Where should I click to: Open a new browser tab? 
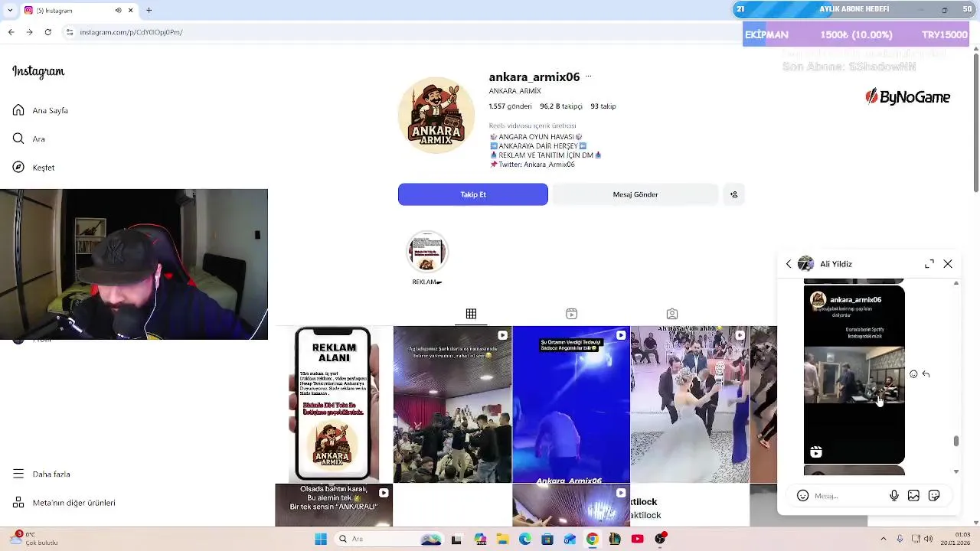(x=149, y=11)
